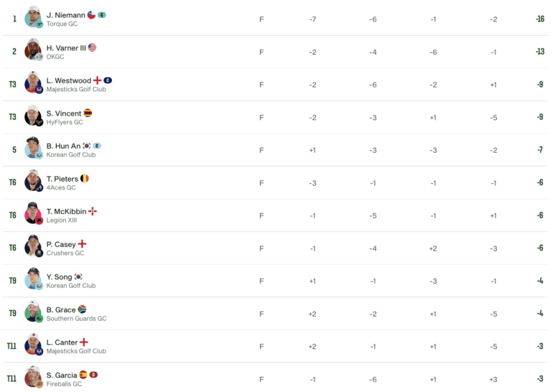Click the captain badge next to S. Garcia

coord(93,374)
